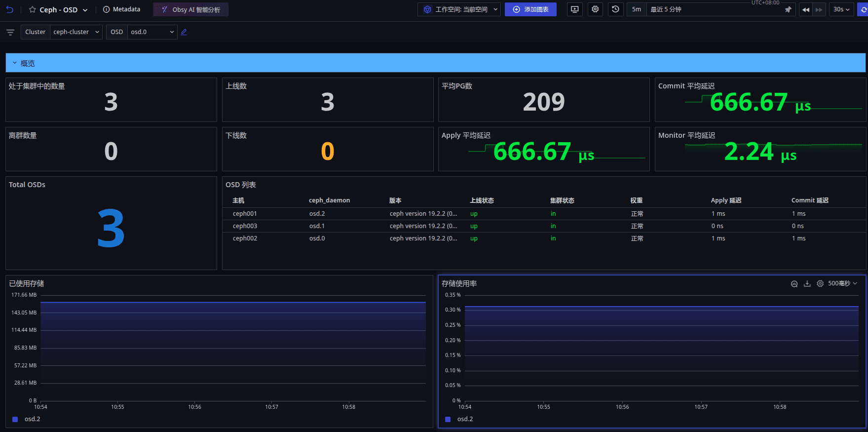
Task: Launch Obsy AI 智能分析
Action: [x=190, y=9]
